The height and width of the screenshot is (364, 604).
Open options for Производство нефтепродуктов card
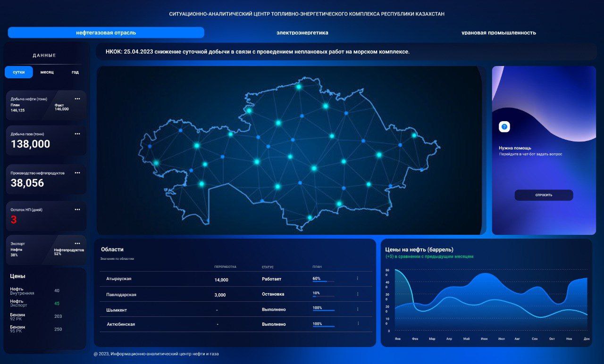click(x=77, y=173)
